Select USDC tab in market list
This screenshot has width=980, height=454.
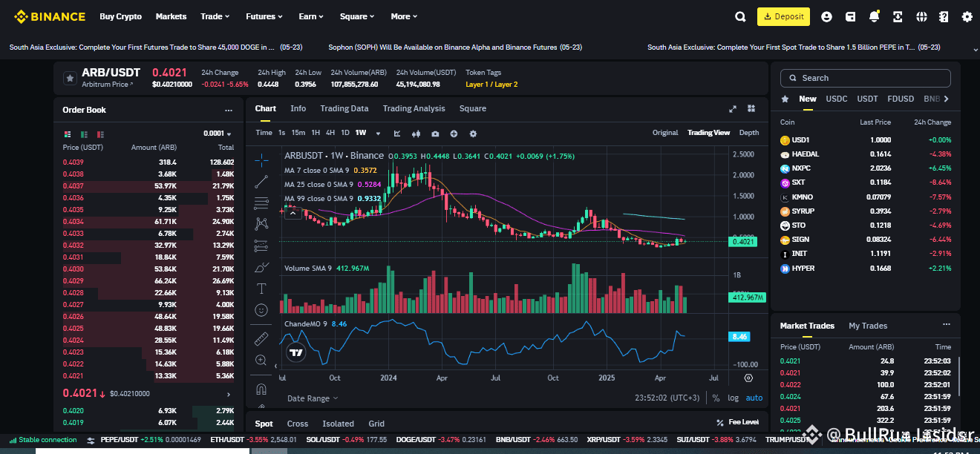coord(837,99)
